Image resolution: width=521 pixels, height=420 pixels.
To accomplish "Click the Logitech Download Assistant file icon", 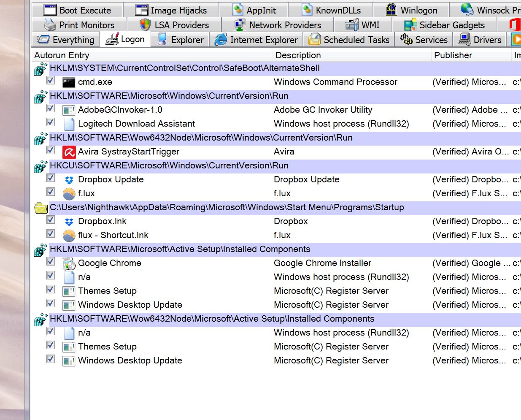I will pos(69,124).
